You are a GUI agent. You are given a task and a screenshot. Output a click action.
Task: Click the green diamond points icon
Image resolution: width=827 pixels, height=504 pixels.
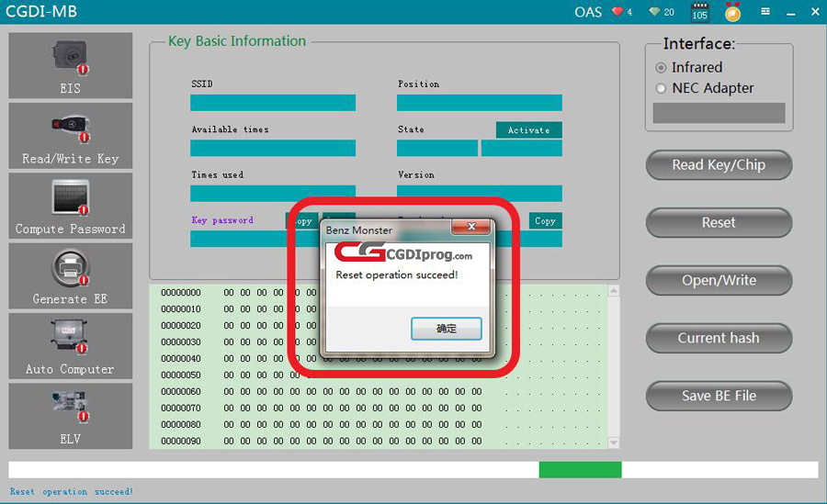[654, 12]
